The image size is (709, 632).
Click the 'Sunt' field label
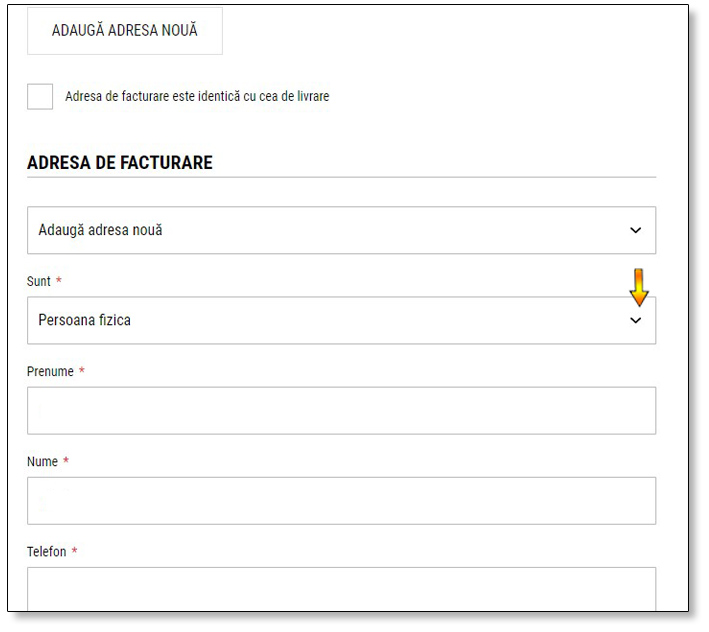point(38,282)
